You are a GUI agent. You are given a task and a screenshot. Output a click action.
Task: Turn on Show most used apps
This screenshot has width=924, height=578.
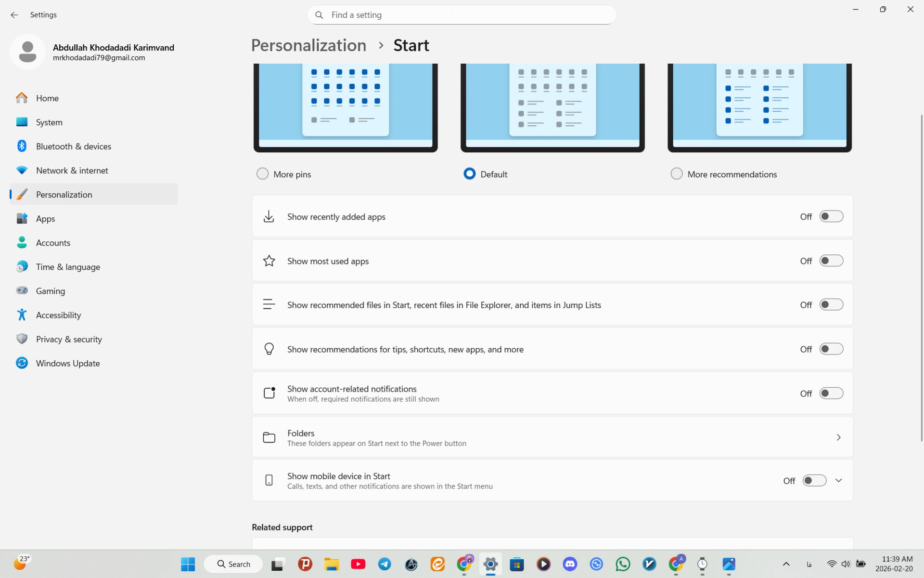pos(831,261)
